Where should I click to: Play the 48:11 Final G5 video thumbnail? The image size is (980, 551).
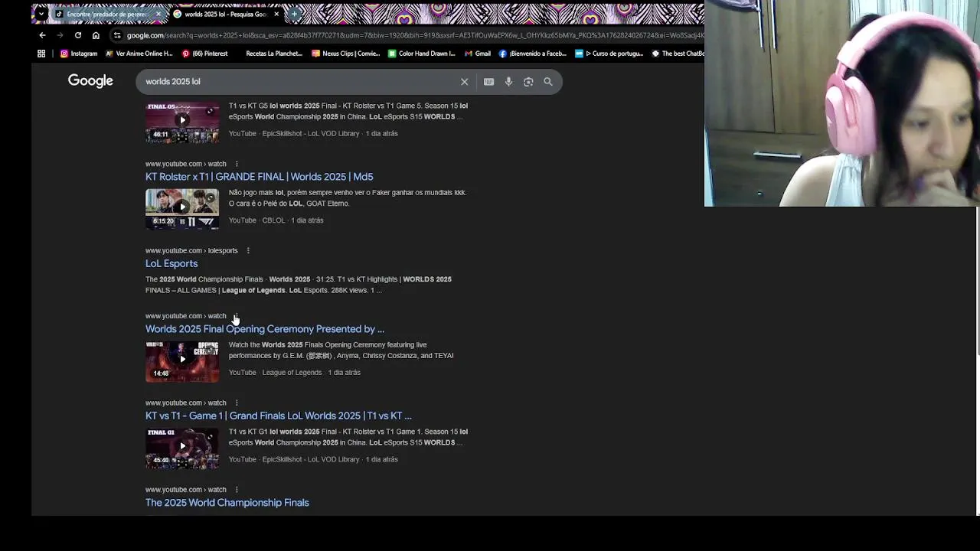click(182, 122)
